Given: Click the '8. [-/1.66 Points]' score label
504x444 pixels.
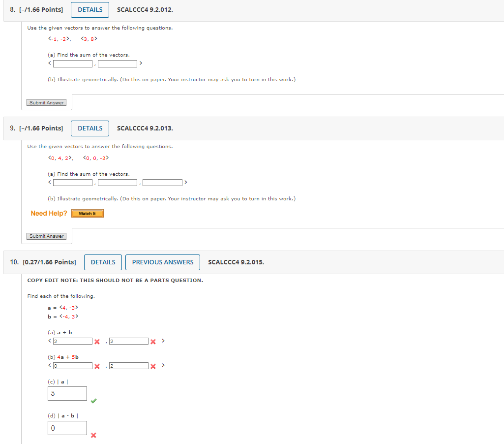Looking at the screenshot, I should (x=37, y=10).
